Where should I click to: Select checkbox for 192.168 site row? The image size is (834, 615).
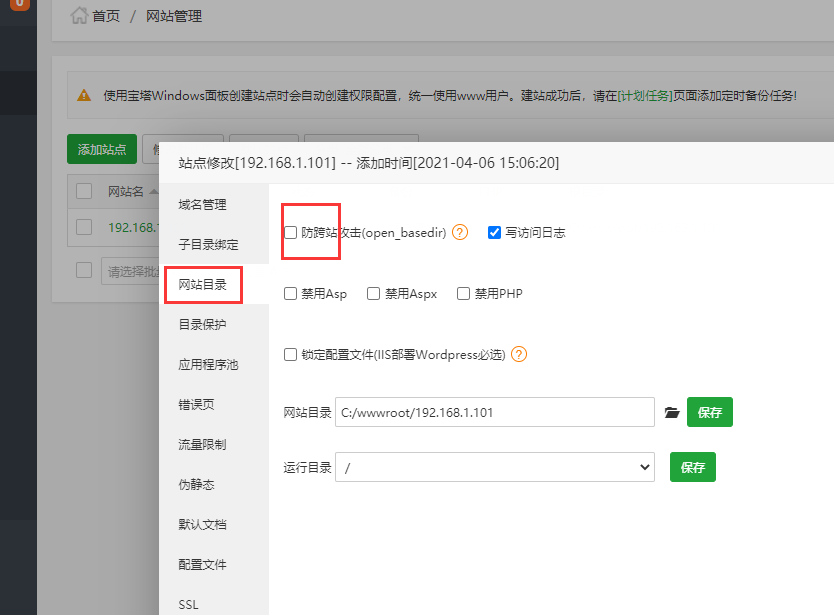click(84, 227)
